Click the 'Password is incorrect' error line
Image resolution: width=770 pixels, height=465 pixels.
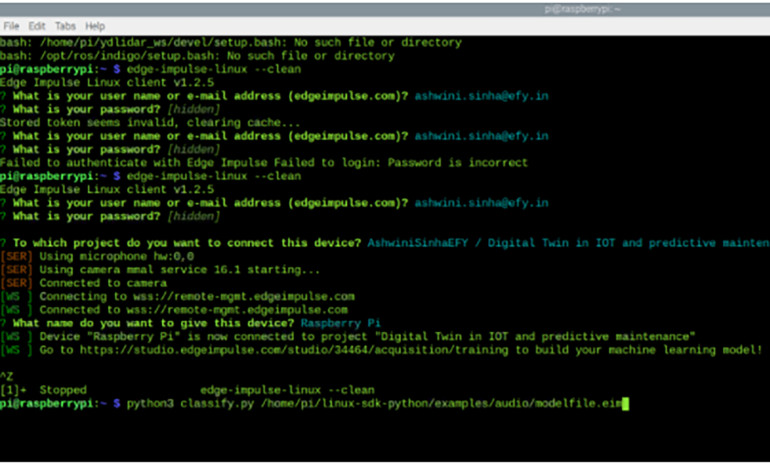[x=264, y=163]
